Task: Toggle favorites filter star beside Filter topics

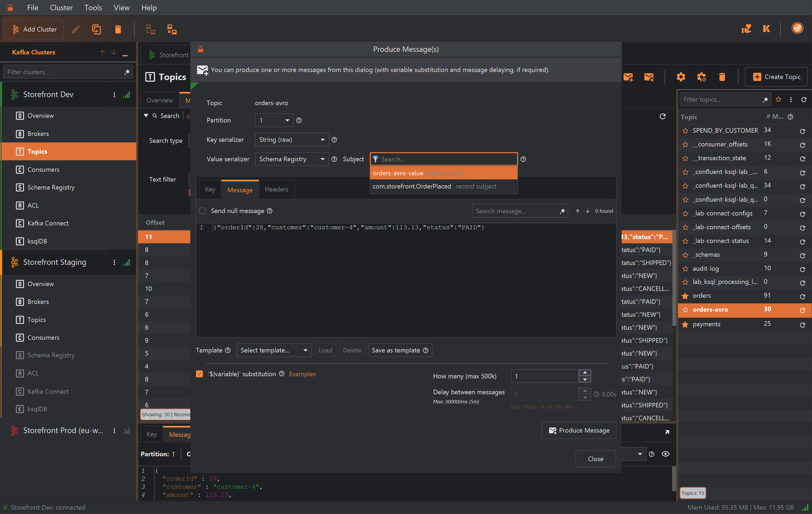Action: [x=778, y=100]
